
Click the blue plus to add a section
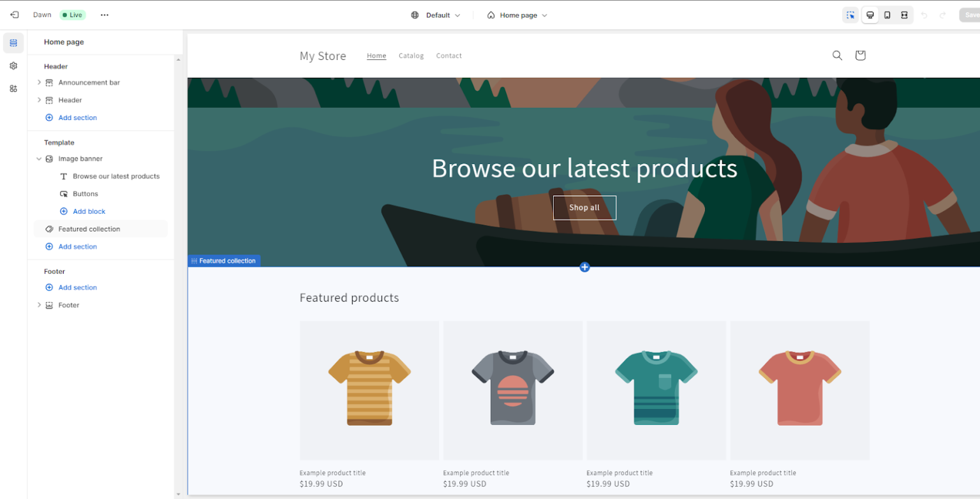(584, 267)
